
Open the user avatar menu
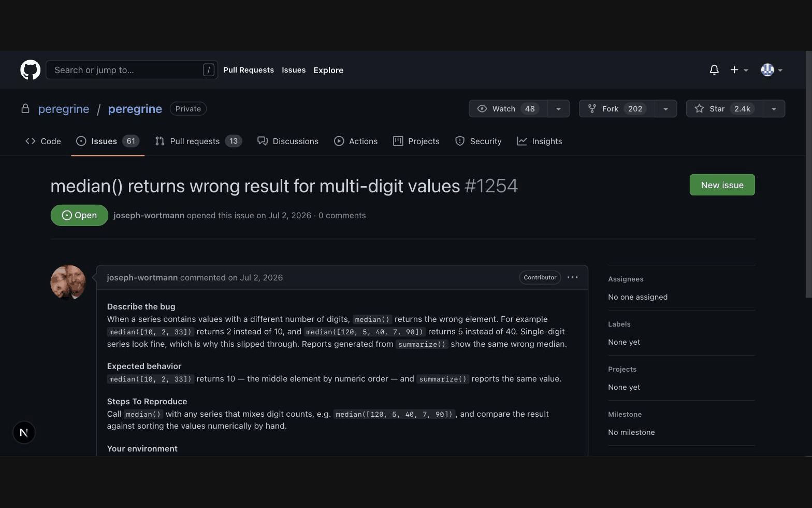(x=767, y=70)
